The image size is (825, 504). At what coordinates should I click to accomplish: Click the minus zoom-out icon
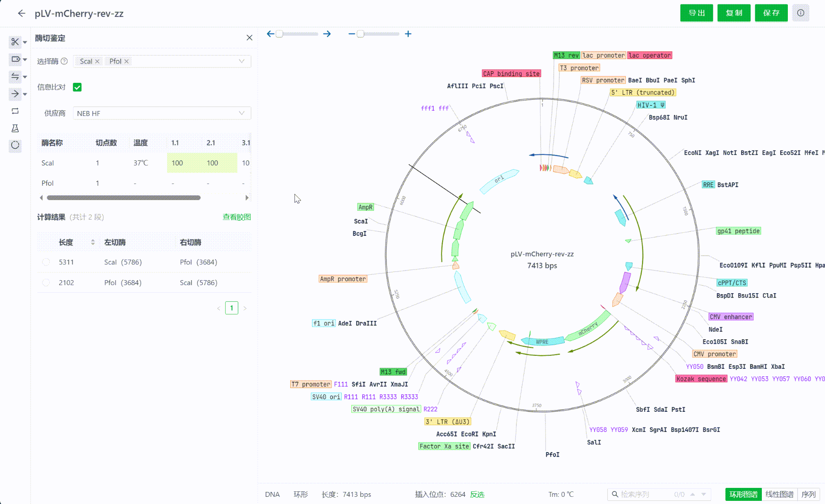[352, 34]
